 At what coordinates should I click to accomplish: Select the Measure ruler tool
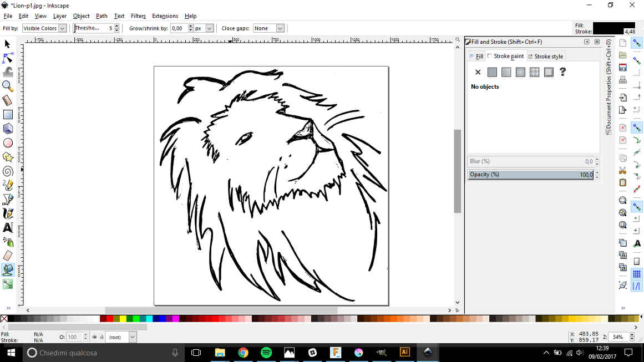point(7,100)
